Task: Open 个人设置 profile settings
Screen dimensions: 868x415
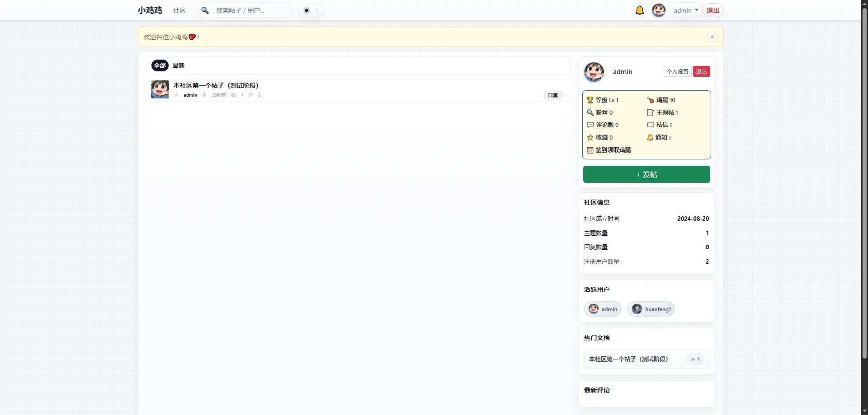Action: click(677, 72)
